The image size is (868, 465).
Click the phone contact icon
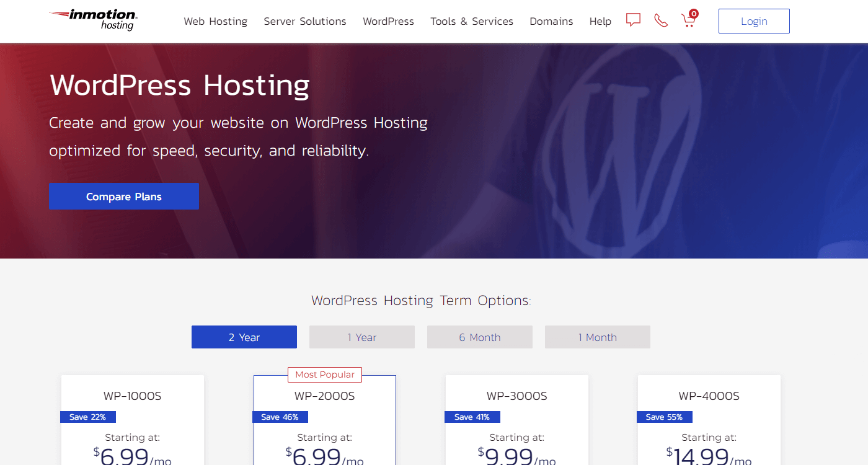click(661, 20)
